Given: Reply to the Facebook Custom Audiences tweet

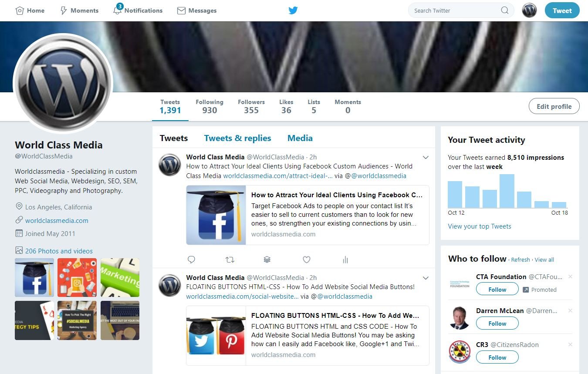Looking at the screenshot, I should 191,259.
